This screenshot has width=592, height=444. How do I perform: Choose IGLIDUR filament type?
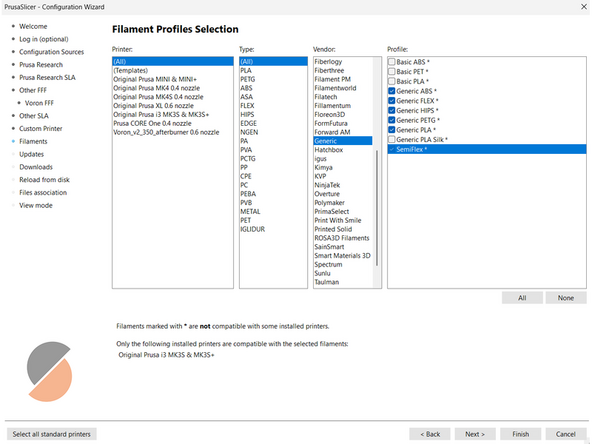273,229
